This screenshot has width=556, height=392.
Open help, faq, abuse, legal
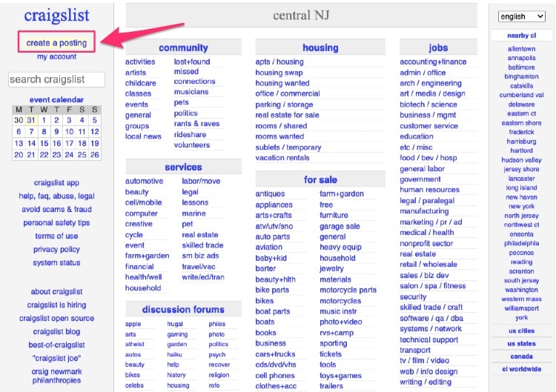[x=56, y=196]
